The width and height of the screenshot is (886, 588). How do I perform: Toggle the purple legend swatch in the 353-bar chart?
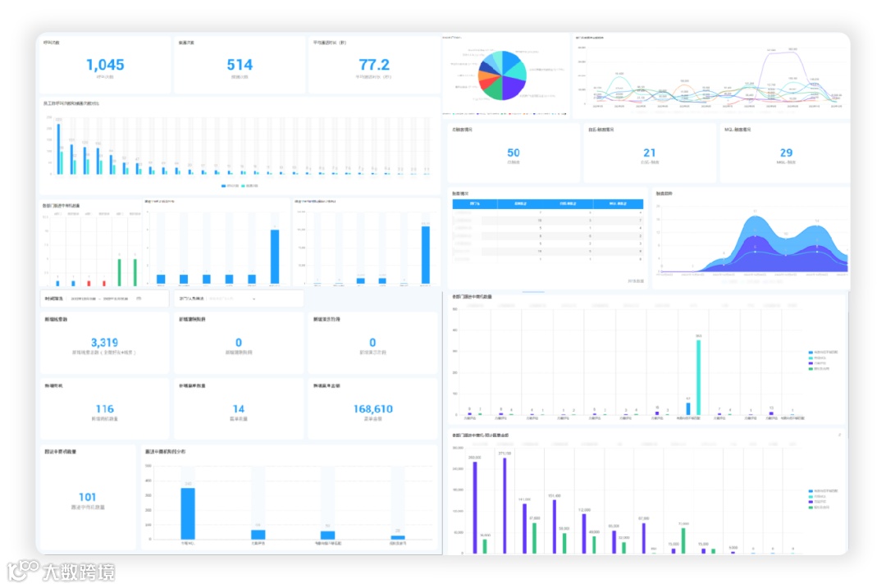click(811, 363)
